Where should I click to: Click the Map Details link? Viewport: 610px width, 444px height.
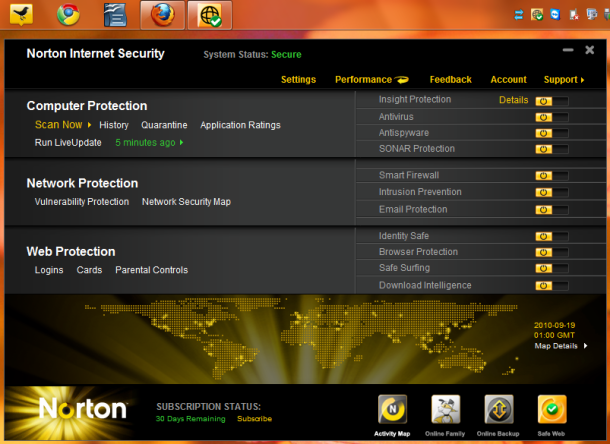556,346
